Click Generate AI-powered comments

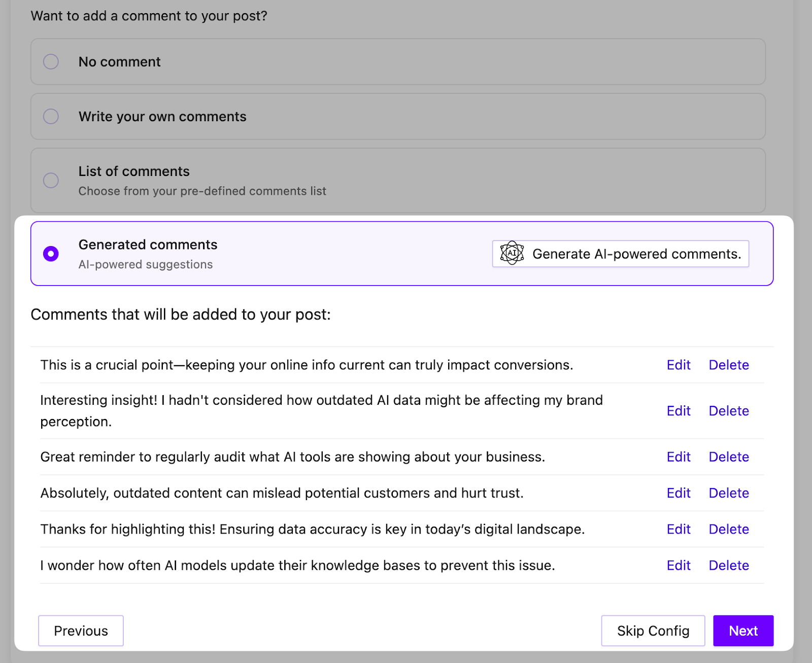pos(620,254)
